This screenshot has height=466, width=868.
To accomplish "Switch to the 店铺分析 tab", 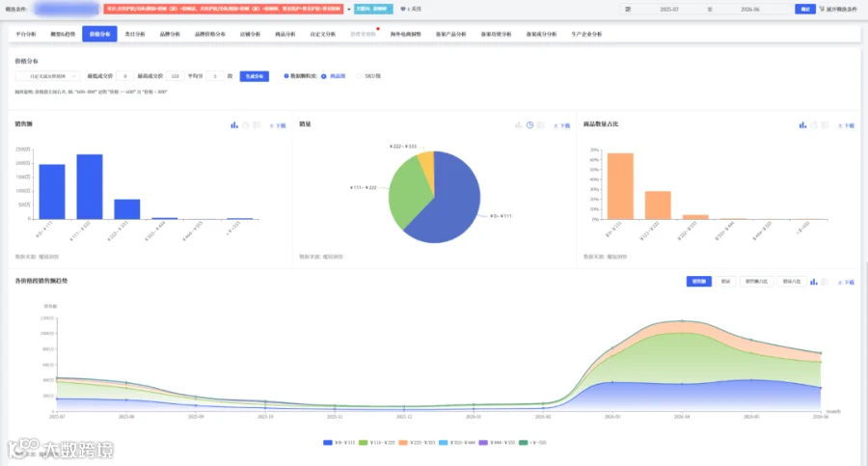I will click(x=250, y=35).
